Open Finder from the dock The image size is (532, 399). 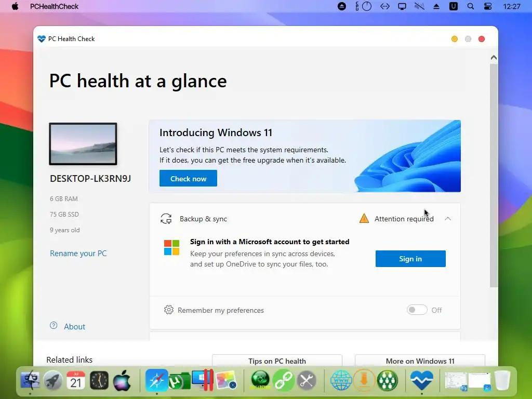pyautogui.click(x=30, y=380)
